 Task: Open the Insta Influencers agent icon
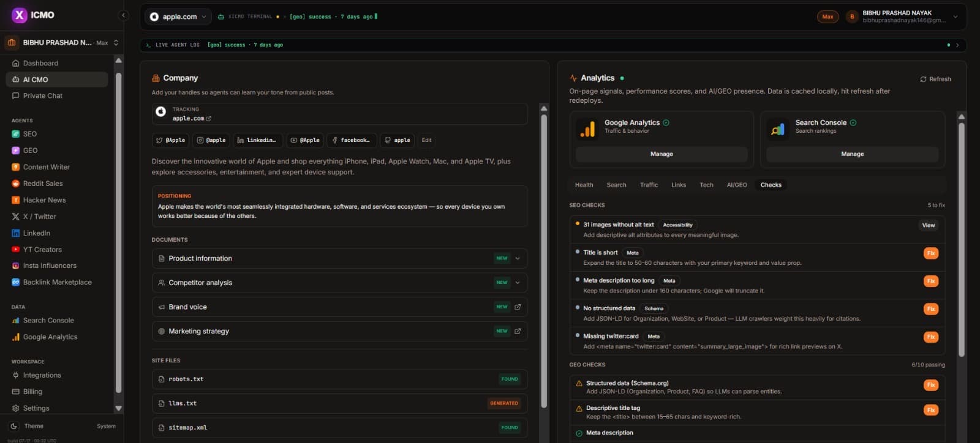tap(16, 266)
